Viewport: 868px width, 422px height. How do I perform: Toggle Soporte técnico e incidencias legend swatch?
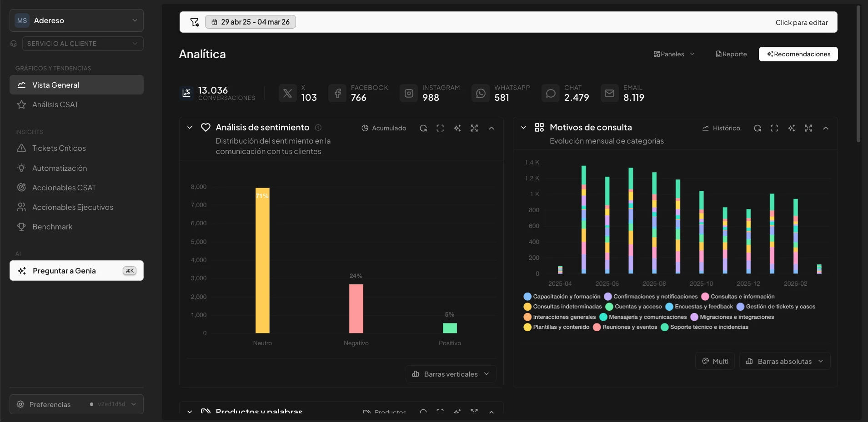(x=665, y=327)
